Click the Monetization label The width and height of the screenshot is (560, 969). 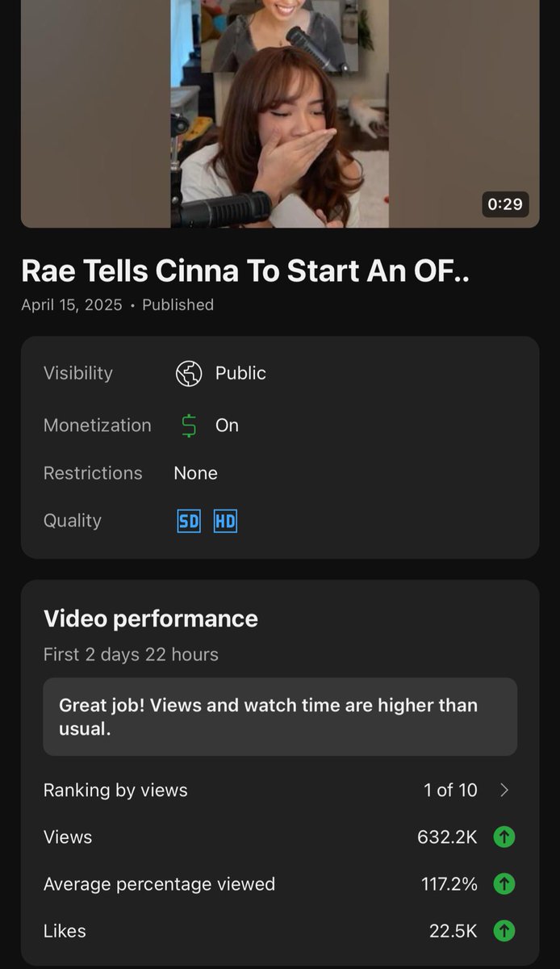click(x=98, y=426)
